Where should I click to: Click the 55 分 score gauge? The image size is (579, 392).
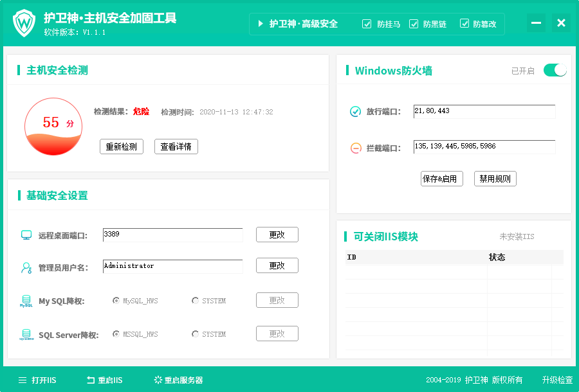(53, 127)
